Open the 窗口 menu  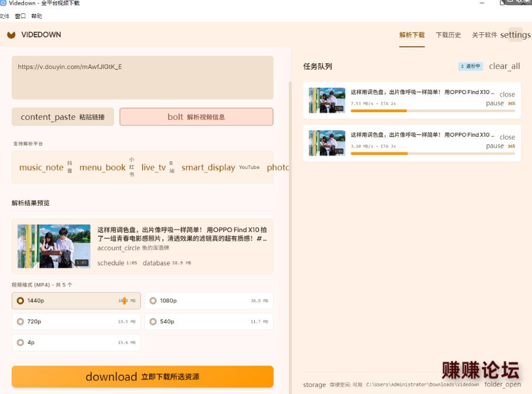pos(20,16)
